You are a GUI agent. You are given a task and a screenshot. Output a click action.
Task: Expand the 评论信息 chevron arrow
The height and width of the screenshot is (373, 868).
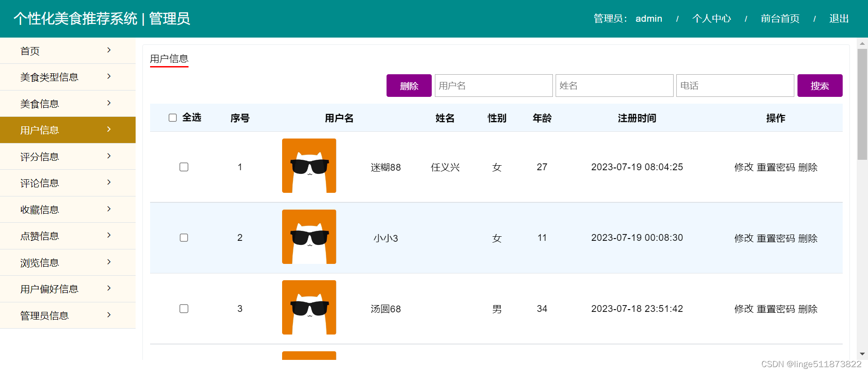click(109, 182)
